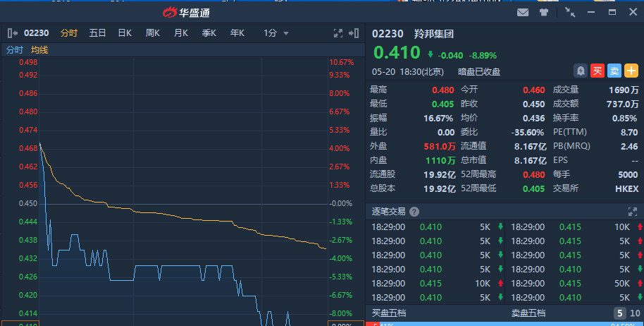Click the 均价 value 0.436
The height and width of the screenshot is (326, 644).
(x=533, y=119)
